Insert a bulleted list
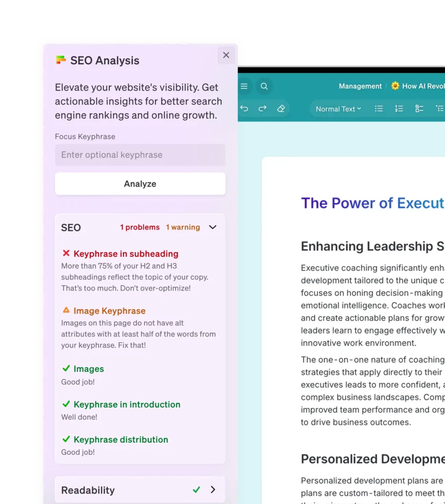445x504 pixels. [379, 109]
